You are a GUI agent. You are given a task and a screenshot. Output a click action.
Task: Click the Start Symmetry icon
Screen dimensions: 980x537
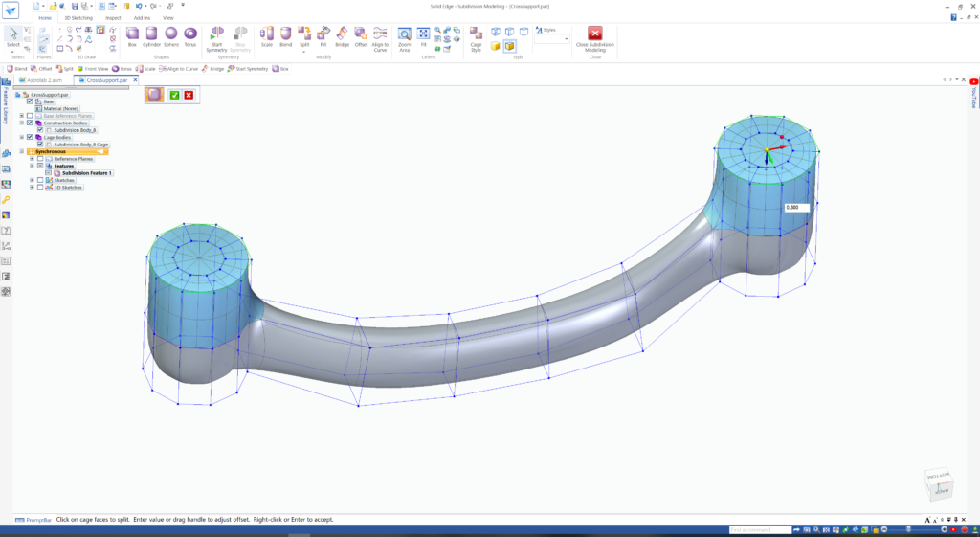pos(217,38)
